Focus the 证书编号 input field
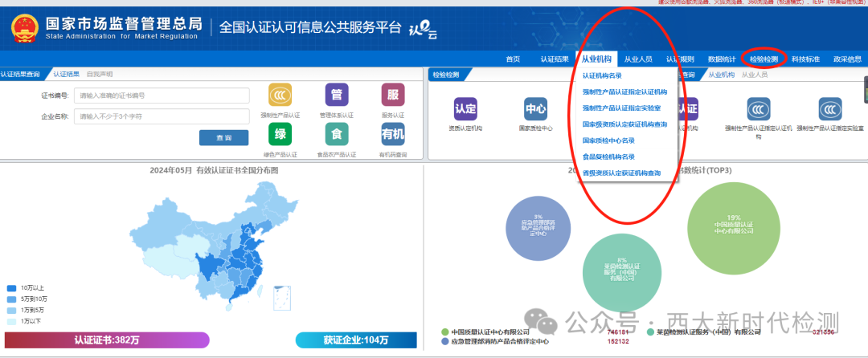The width and height of the screenshot is (868, 358). coord(162,96)
